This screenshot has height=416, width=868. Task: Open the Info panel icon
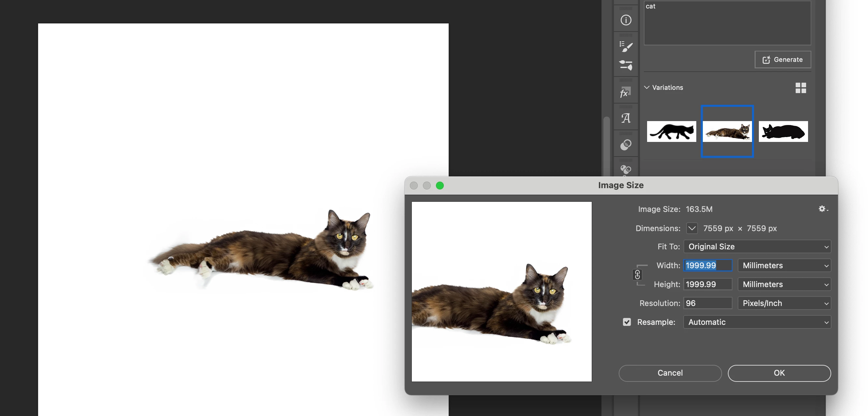pos(626,20)
